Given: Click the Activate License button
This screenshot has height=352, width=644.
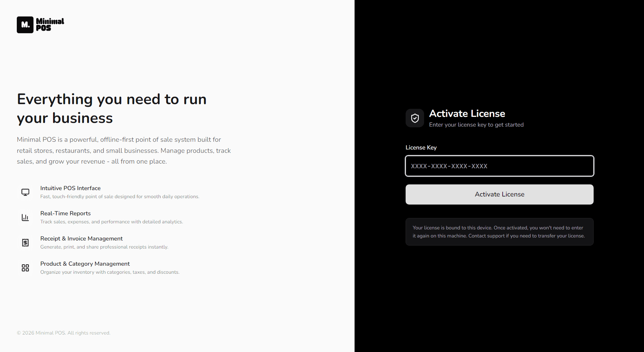Looking at the screenshot, I should [499, 194].
